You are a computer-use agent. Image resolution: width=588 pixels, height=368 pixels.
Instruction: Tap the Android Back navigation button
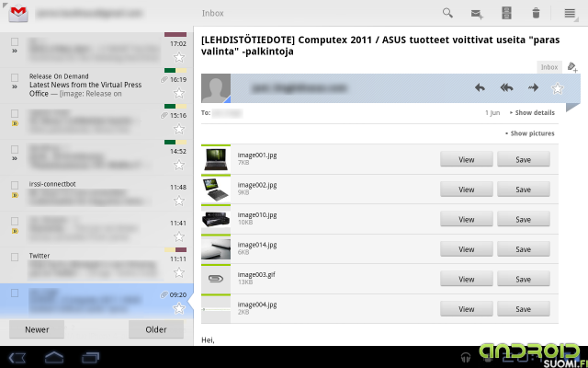pyautogui.click(x=17, y=358)
